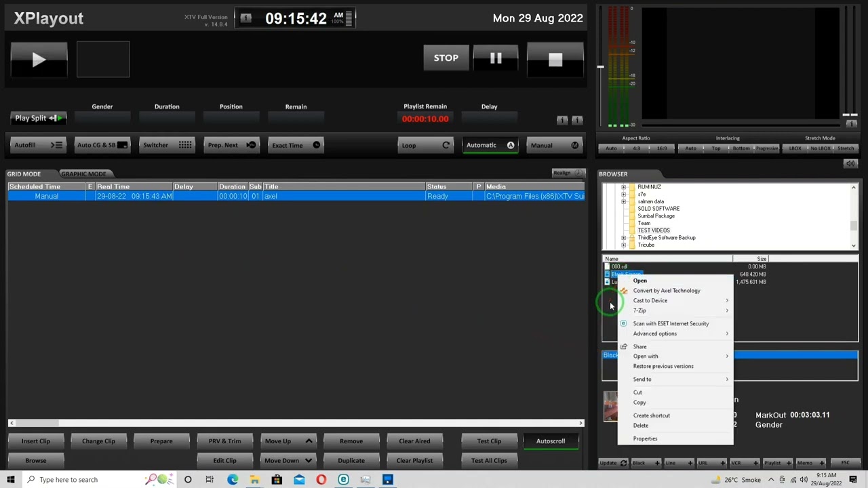Click the Duplicate button

pos(351,461)
